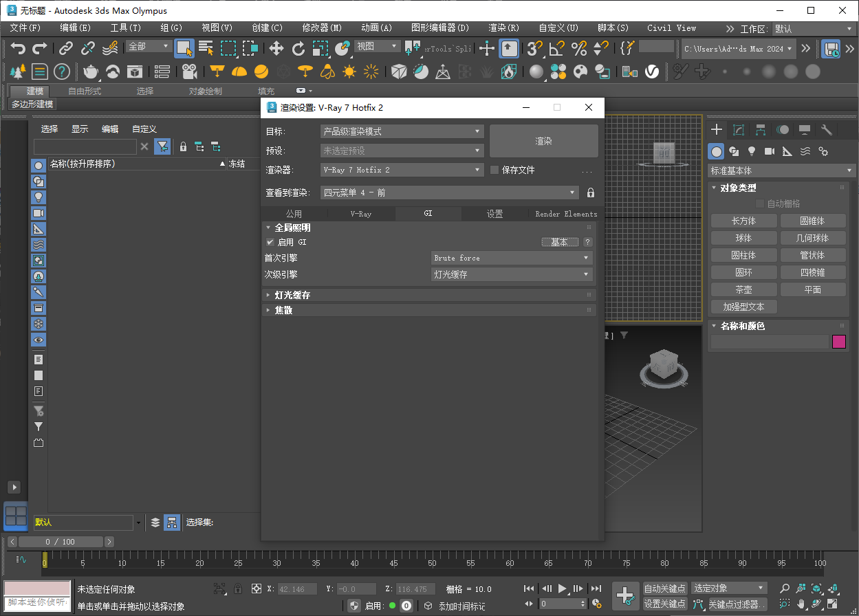The width and height of the screenshot is (859, 616).
Task: Open the 首次引擎 Brute force dropdown
Action: click(512, 258)
